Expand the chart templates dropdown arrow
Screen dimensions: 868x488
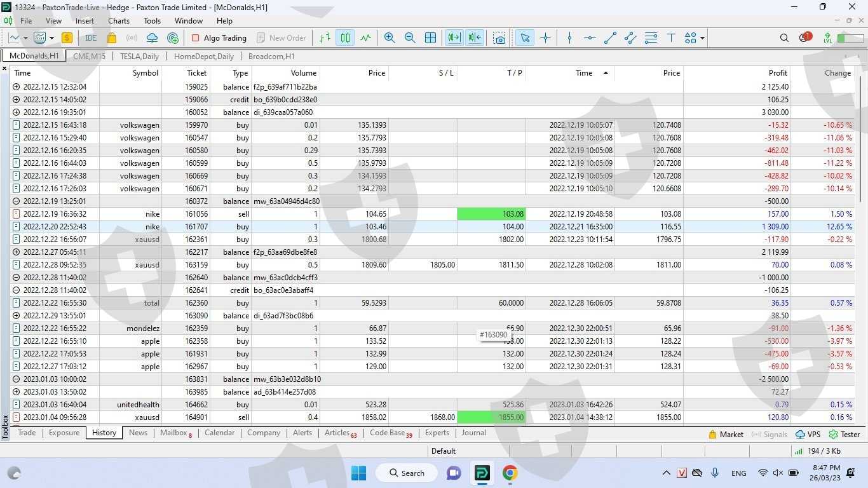(51, 38)
